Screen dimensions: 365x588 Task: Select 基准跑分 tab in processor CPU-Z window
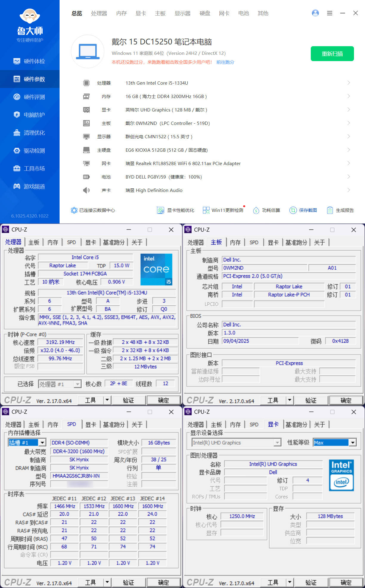click(114, 242)
